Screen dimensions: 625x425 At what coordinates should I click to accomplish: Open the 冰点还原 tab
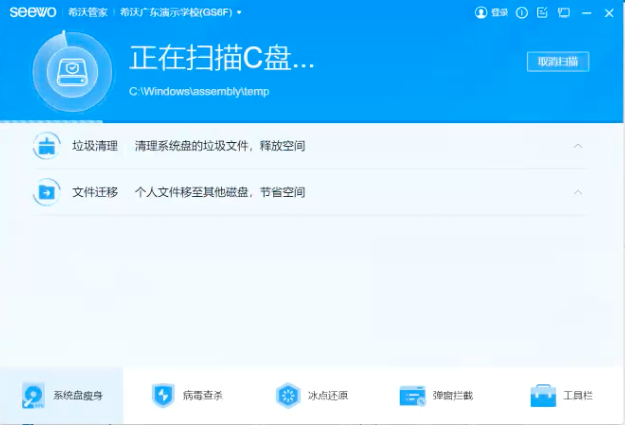point(312,395)
